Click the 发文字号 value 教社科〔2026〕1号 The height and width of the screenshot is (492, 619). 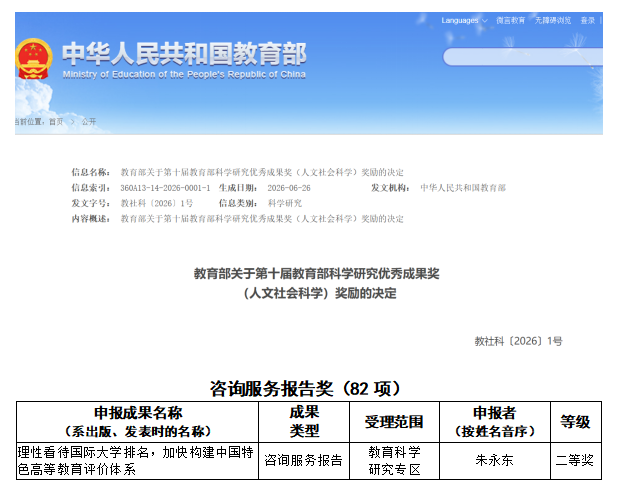pos(157,203)
